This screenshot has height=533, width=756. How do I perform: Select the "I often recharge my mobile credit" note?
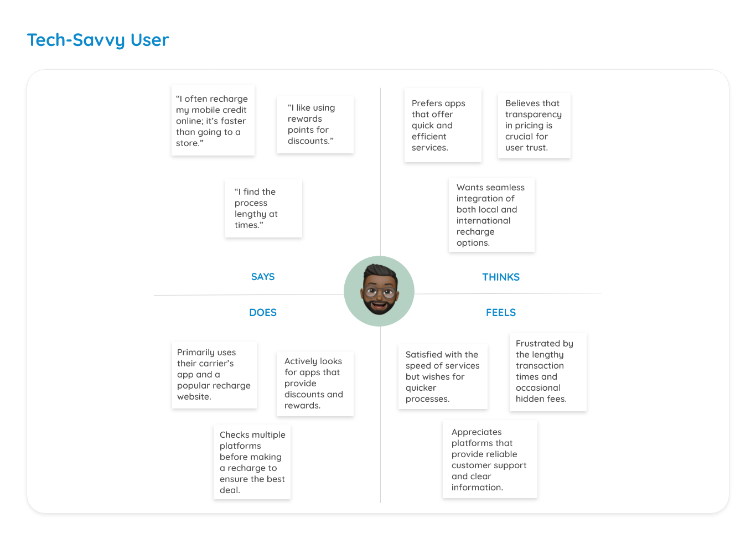point(213,121)
